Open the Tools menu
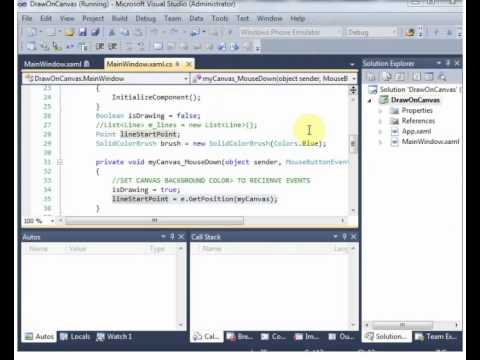 [220, 19]
